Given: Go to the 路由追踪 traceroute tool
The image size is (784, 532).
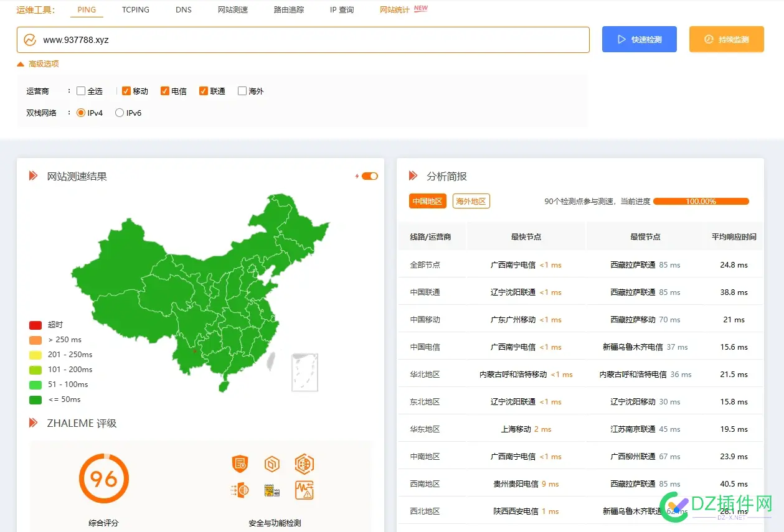Looking at the screenshot, I should [288, 10].
